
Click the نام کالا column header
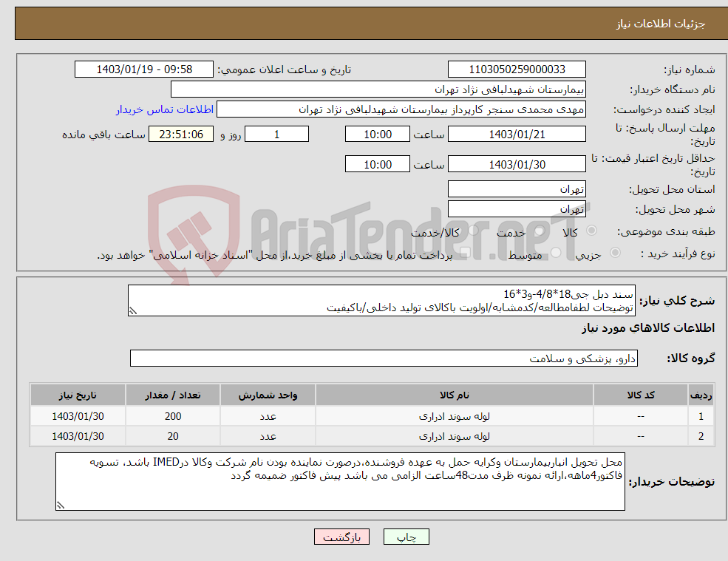(455, 395)
